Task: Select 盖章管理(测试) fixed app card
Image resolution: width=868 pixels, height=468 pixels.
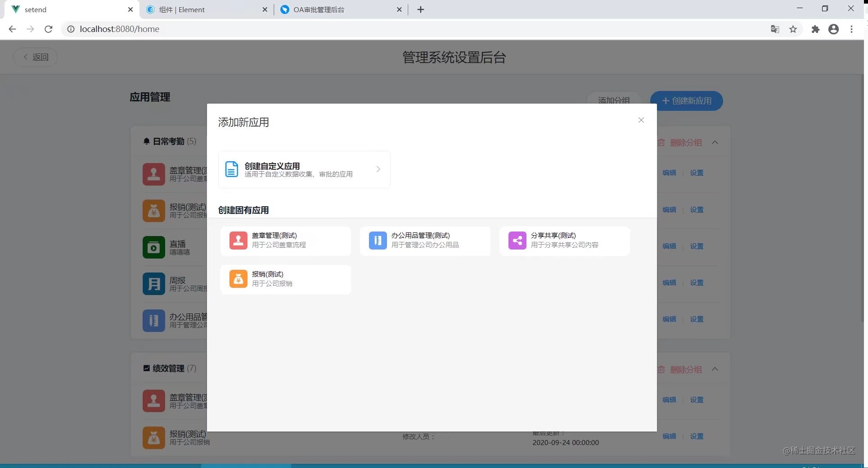Action: pos(286,241)
